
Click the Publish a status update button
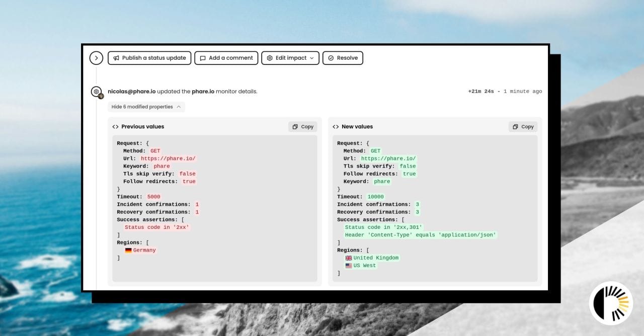click(x=149, y=58)
